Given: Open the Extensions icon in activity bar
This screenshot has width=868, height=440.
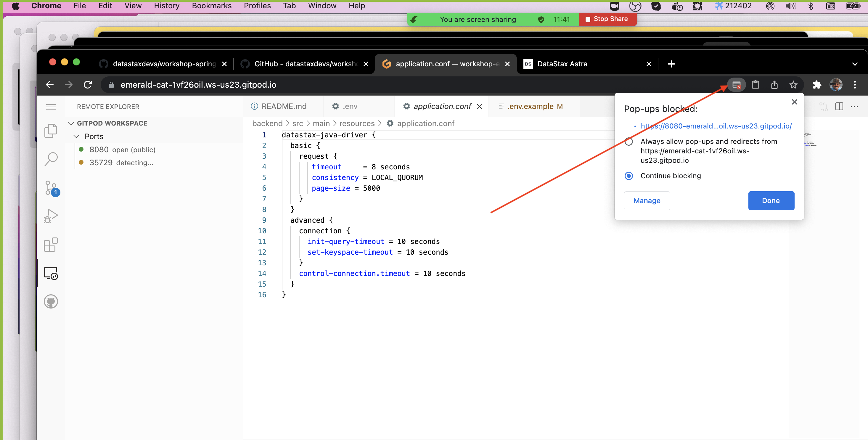Looking at the screenshot, I should (x=51, y=245).
